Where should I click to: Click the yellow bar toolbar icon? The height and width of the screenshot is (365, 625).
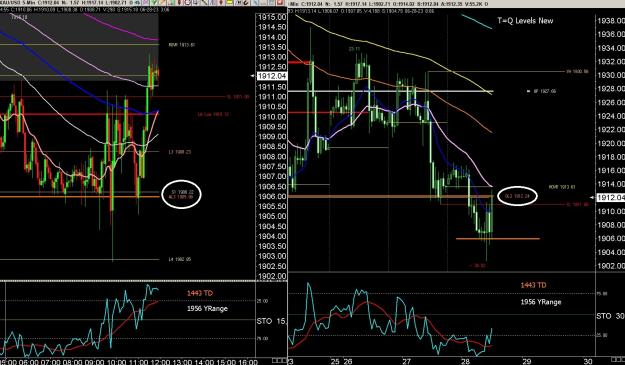(230, 2)
